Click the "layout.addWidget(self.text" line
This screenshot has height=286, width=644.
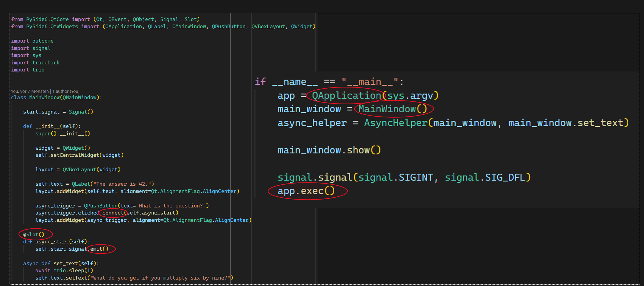pos(137,191)
